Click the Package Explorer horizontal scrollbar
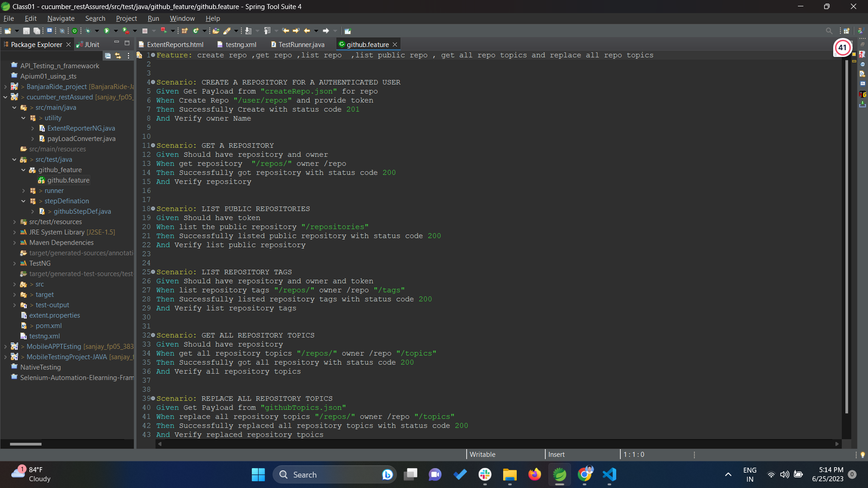This screenshot has height=488, width=868. [26, 444]
